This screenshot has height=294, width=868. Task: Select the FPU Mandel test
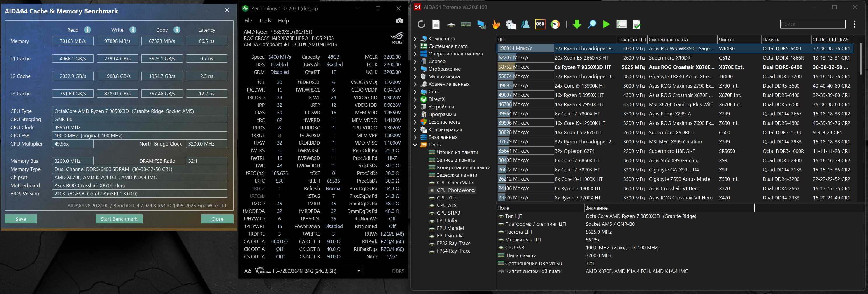tap(450, 228)
